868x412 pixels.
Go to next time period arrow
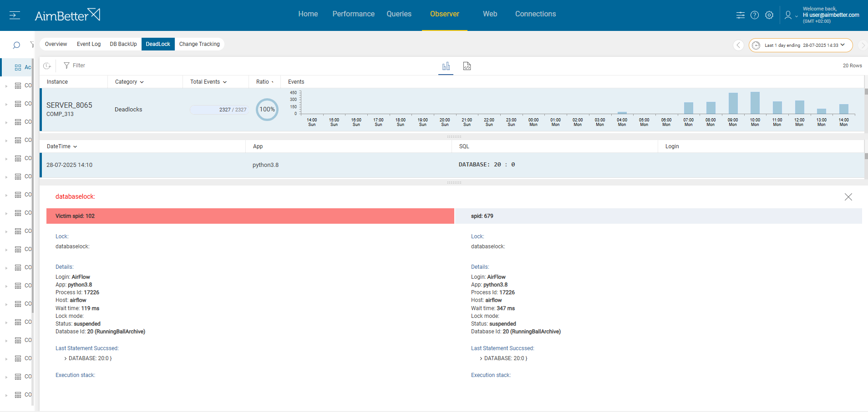[x=863, y=45]
